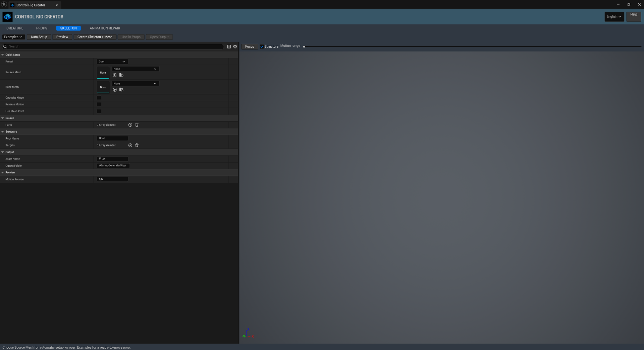
Task: Browse to Base Mesh in content browser
Action: coord(121,90)
